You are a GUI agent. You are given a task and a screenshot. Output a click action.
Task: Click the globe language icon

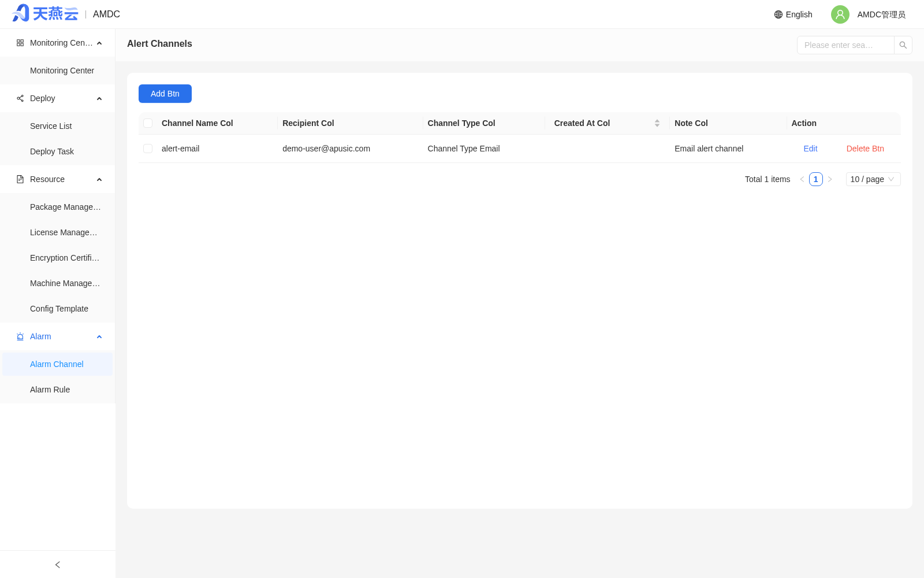[x=778, y=14]
